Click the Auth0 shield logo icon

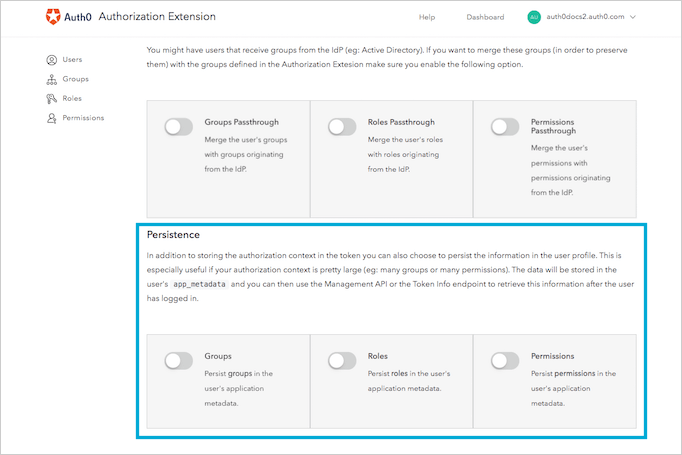[x=53, y=17]
